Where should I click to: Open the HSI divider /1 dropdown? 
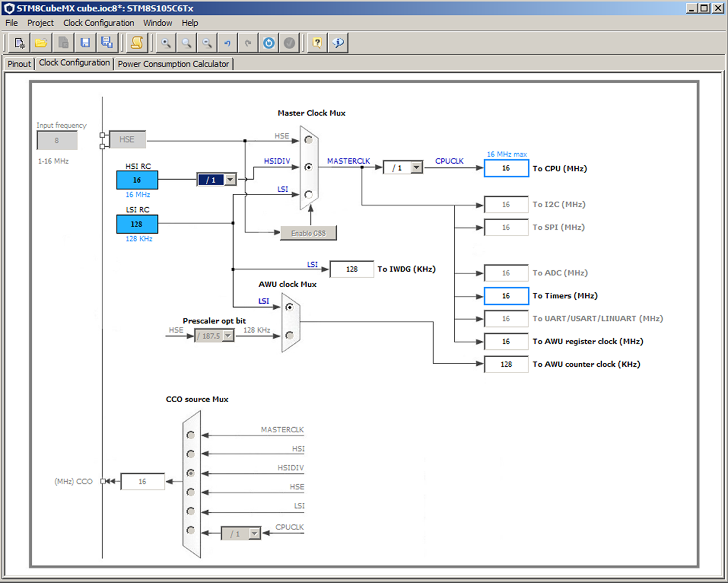[230, 180]
